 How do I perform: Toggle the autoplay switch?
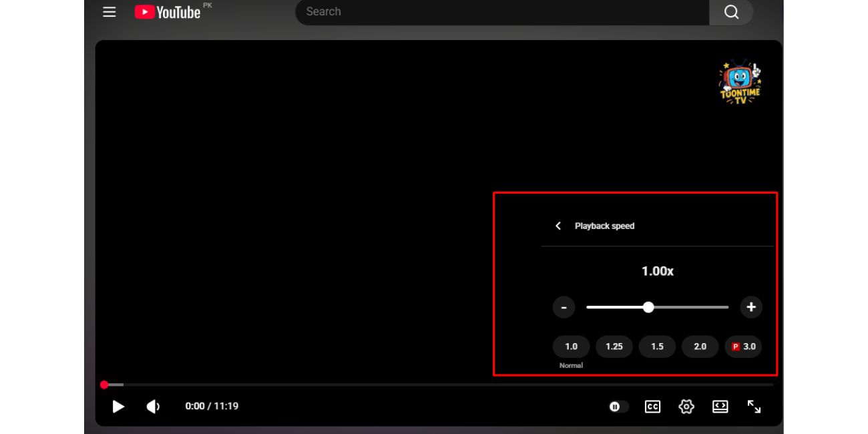[619, 407]
